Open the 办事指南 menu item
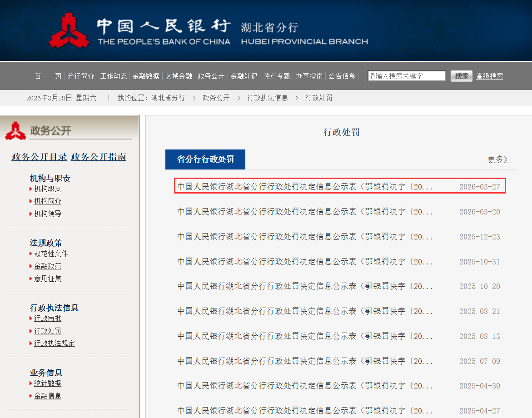 coord(309,76)
